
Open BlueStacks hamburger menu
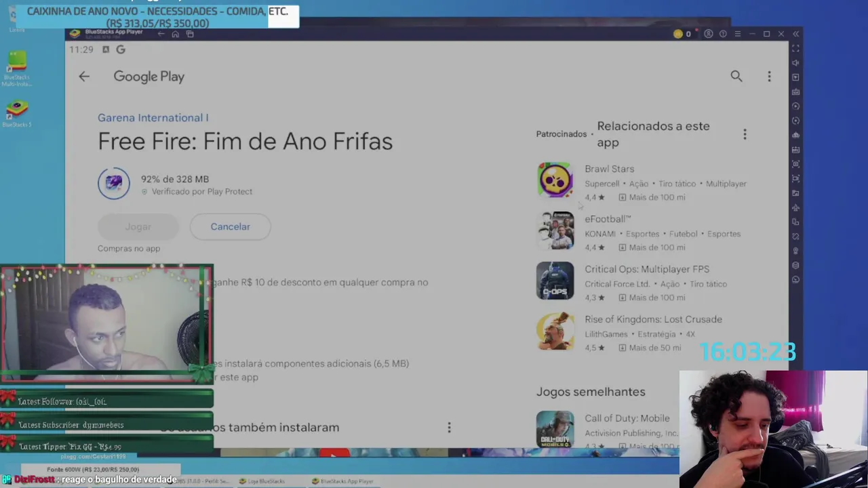pyautogui.click(x=738, y=34)
